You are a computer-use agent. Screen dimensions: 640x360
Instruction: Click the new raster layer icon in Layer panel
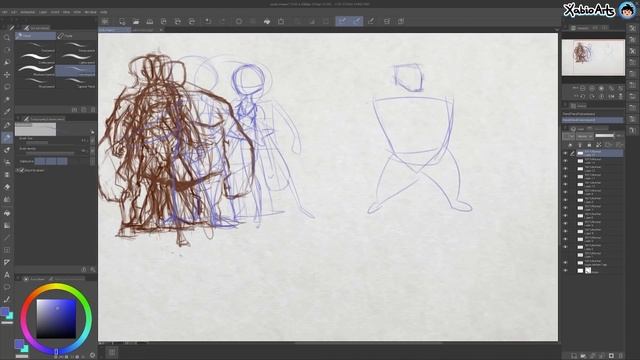pyautogui.click(x=573, y=356)
